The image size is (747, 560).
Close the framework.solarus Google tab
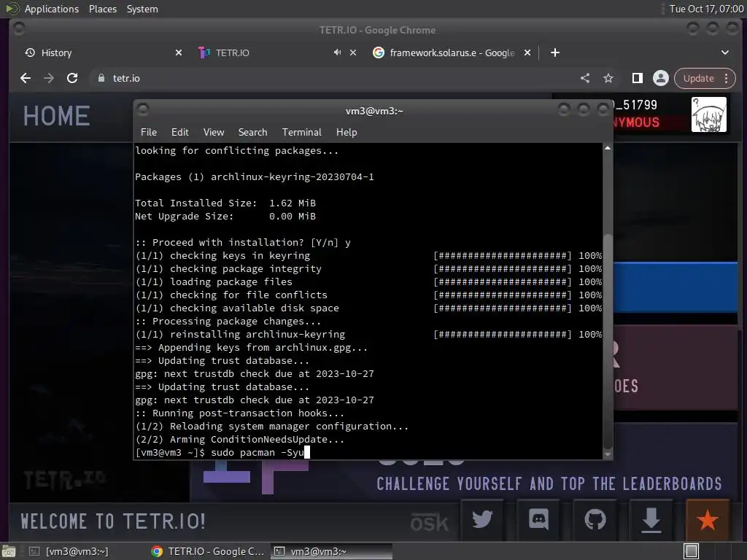tap(527, 52)
